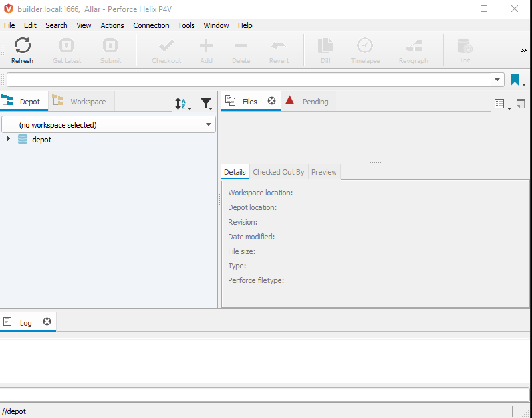Open the A-Z sort order dropdown
532x418 pixels.
pyautogui.click(x=183, y=104)
